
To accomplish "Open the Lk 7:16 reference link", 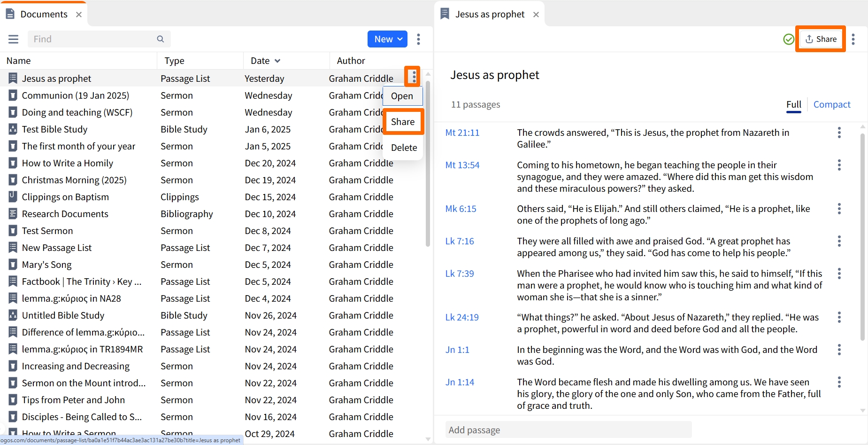I will coord(460,241).
